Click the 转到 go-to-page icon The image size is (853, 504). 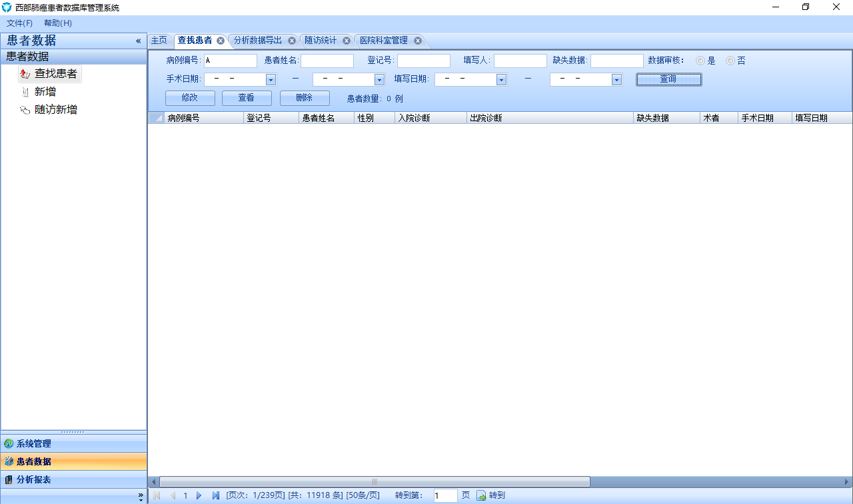tap(480, 495)
